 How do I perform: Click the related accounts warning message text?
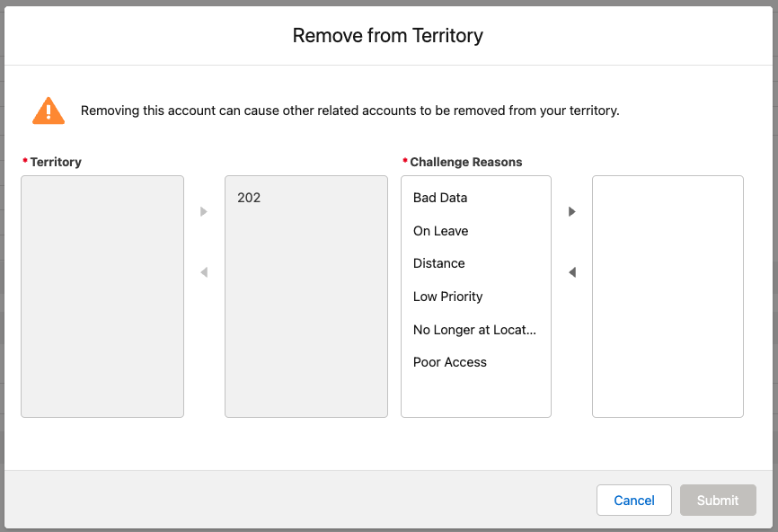(x=349, y=111)
